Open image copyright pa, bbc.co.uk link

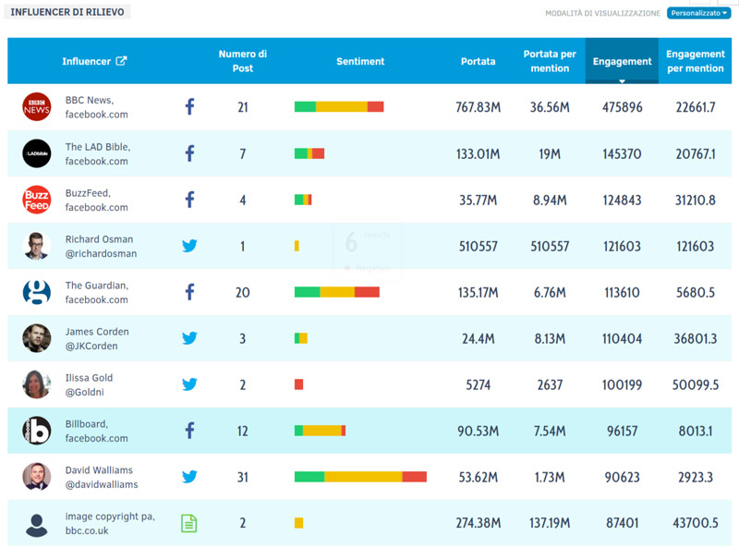pyautogui.click(x=110, y=523)
